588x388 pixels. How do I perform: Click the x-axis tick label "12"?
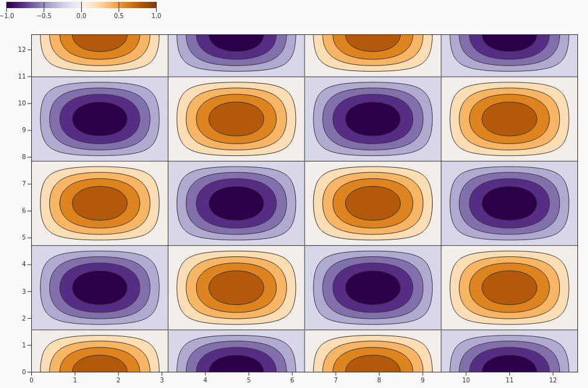[553, 380]
